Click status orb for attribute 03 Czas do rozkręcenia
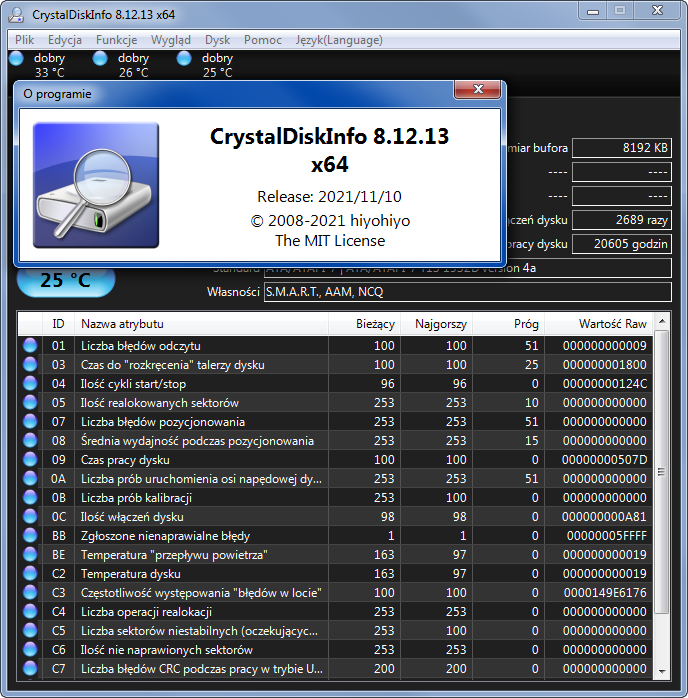Screen dimensions: 688x698 (30, 365)
